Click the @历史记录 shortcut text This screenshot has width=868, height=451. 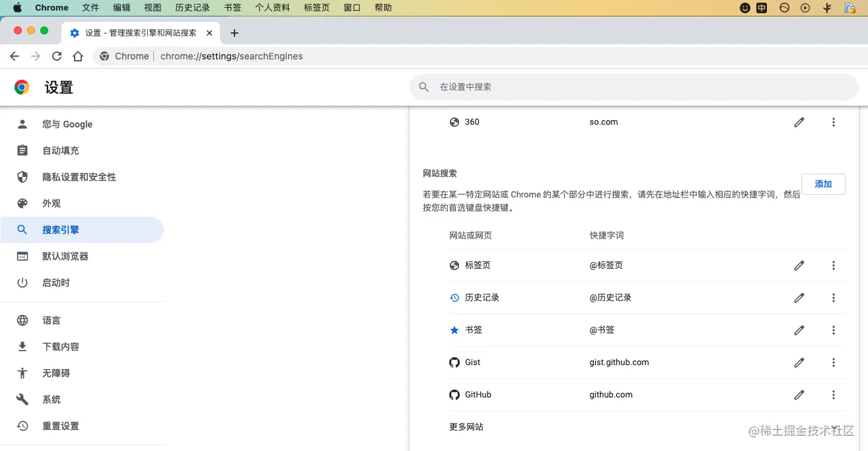(x=611, y=298)
